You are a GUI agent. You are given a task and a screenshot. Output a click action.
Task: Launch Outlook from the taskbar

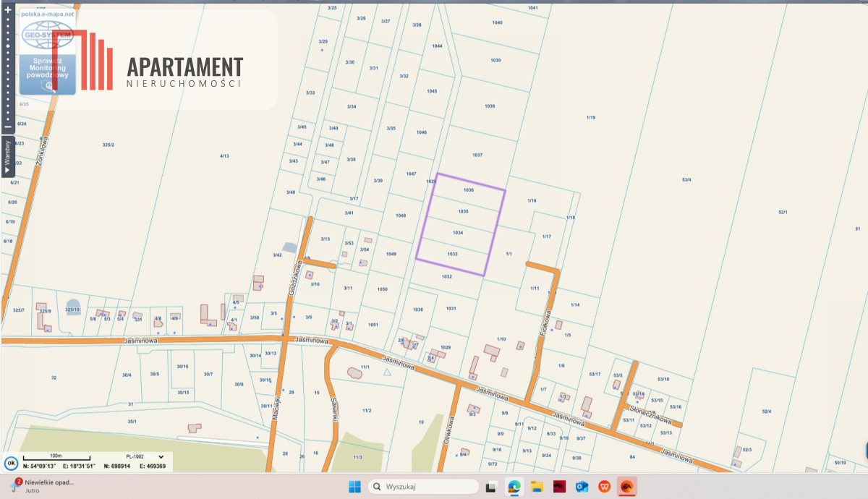tap(581, 487)
